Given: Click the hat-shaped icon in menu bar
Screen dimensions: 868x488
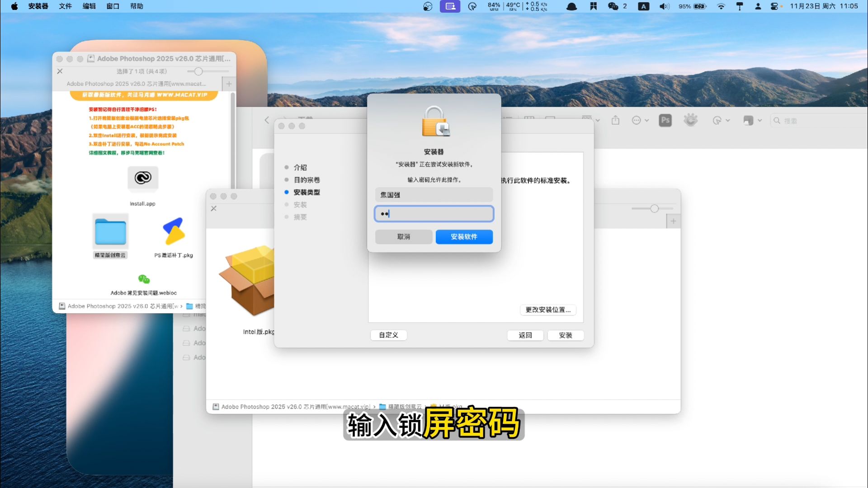Looking at the screenshot, I should click(x=571, y=6).
